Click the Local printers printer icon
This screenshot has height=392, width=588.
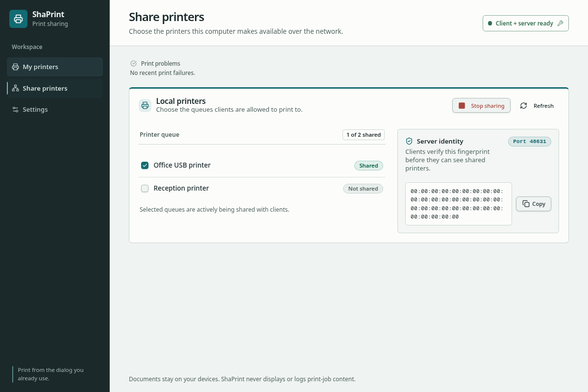(x=145, y=105)
